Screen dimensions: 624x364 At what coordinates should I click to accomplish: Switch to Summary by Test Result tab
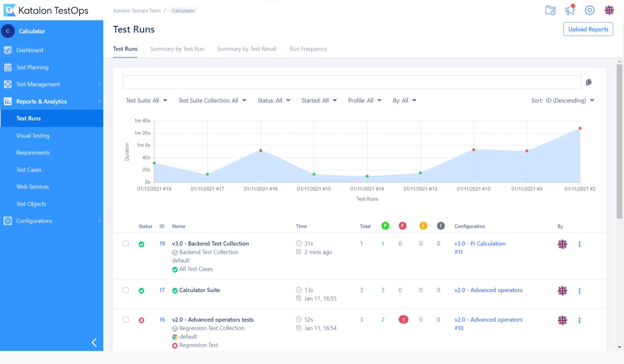coord(247,49)
